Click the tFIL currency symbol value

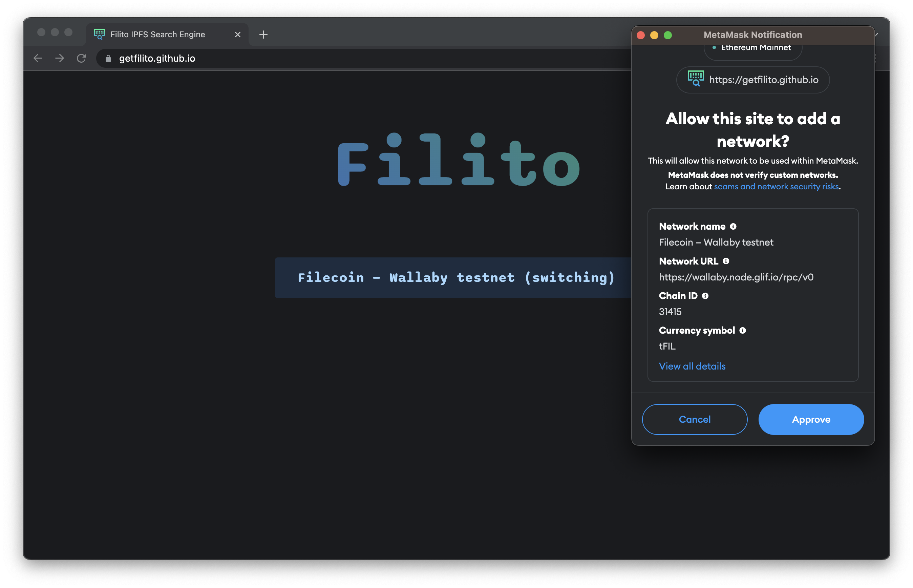click(667, 346)
